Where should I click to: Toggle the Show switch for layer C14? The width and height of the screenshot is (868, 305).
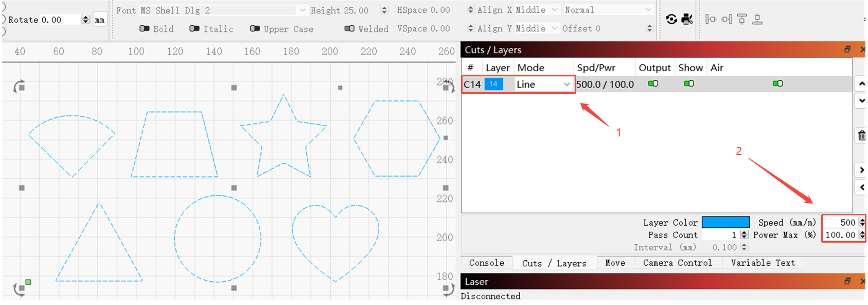689,83
